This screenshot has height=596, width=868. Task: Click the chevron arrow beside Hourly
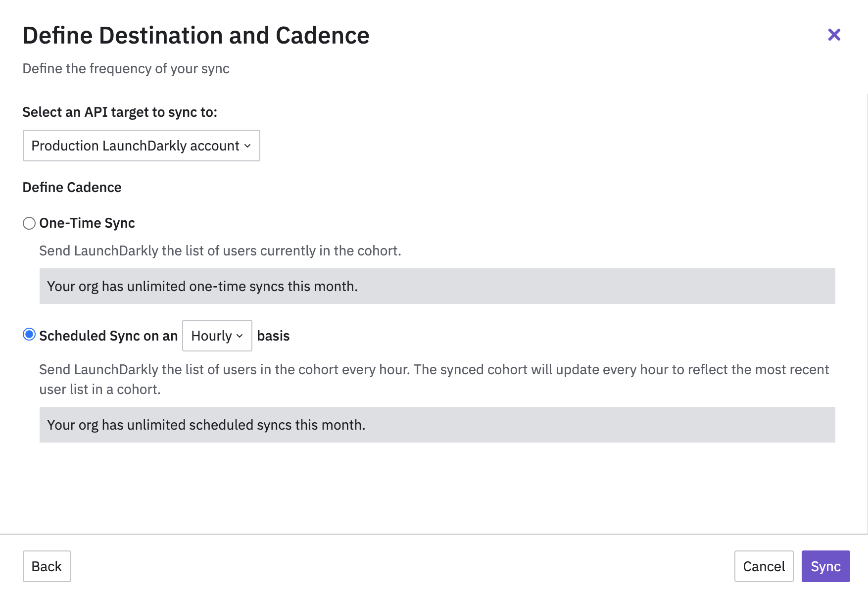pos(240,336)
